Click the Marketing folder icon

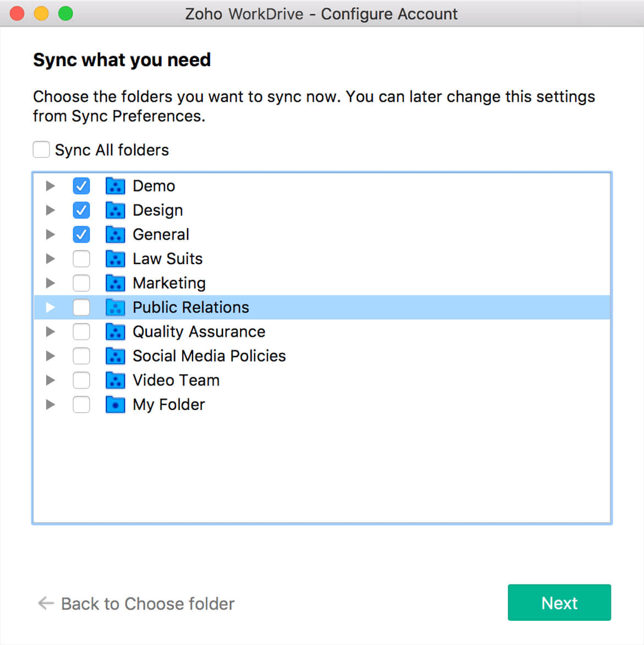pos(115,283)
